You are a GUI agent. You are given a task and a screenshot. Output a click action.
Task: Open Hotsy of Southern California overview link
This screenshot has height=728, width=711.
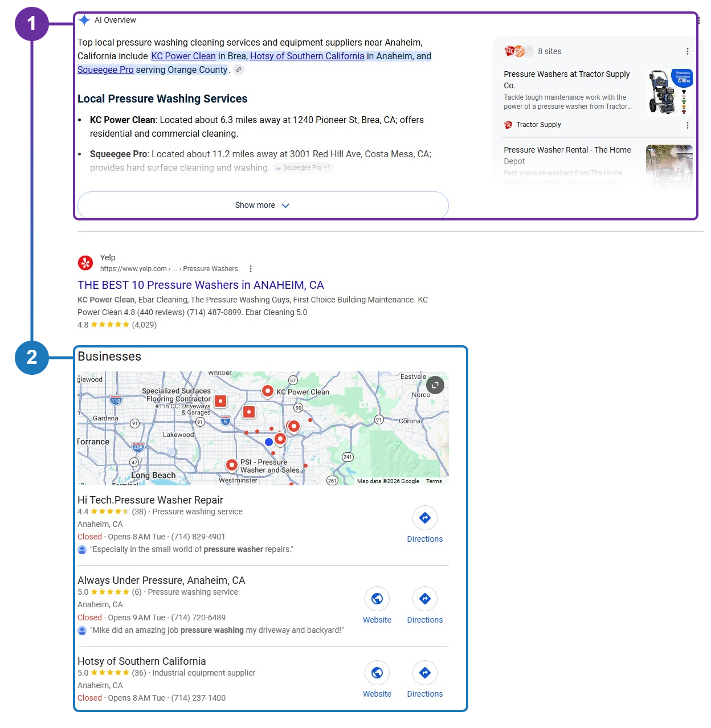pos(307,56)
